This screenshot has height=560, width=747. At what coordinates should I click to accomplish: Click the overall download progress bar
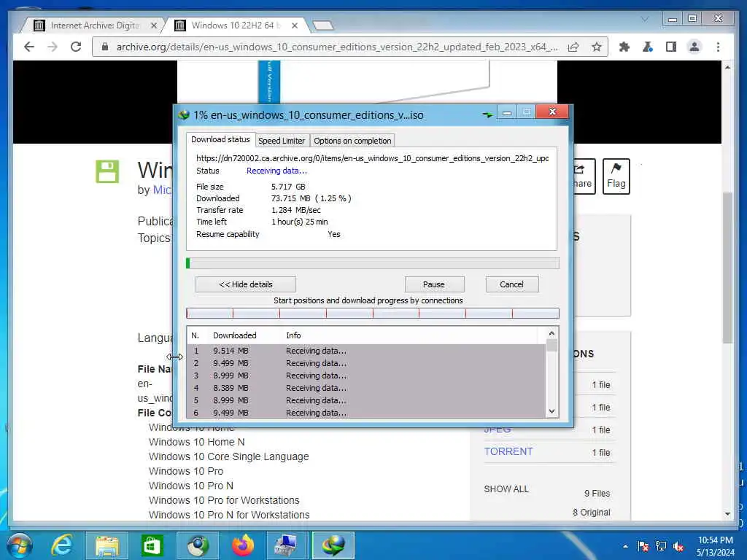373,262
